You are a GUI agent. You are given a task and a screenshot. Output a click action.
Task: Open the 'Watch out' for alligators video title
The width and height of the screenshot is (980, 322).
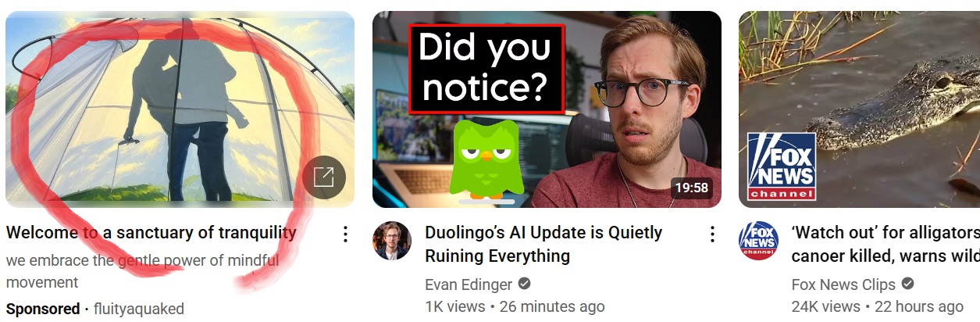pos(886,244)
